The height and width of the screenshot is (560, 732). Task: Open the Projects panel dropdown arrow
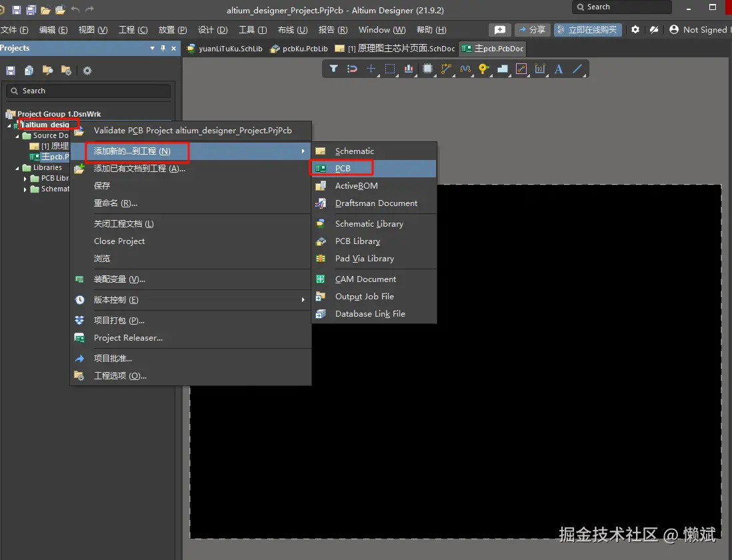[152, 48]
